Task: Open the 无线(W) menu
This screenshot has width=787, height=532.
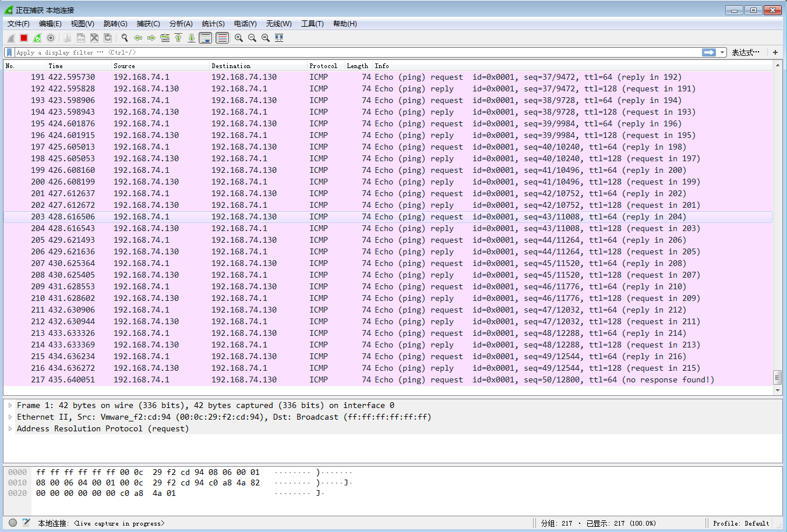Action: click(x=278, y=24)
